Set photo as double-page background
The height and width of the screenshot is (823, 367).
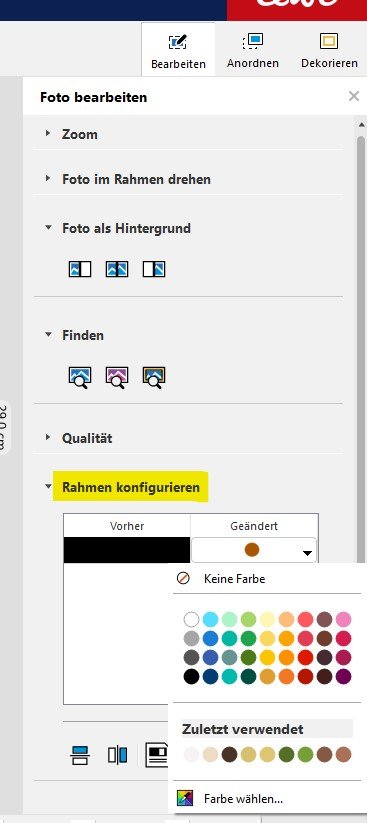click(117, 269)
